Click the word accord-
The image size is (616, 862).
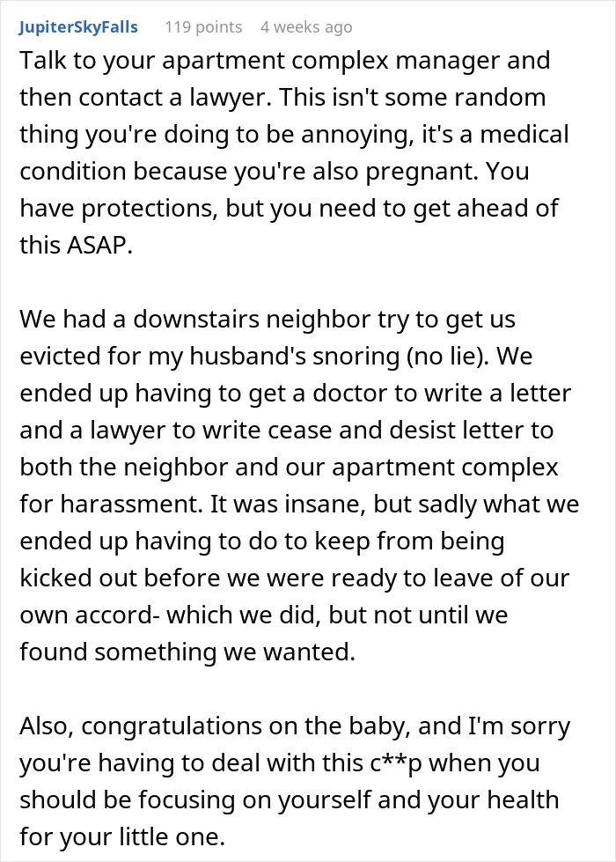pos(117,615)
